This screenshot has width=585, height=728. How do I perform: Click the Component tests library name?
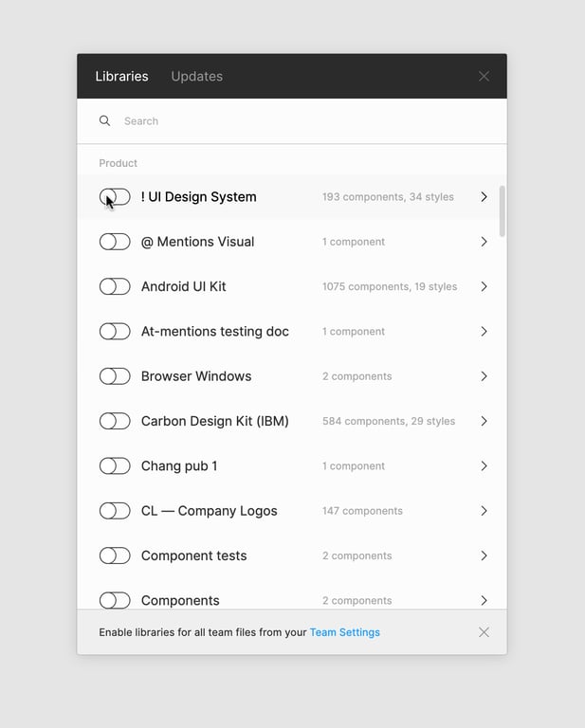point(193,555)
